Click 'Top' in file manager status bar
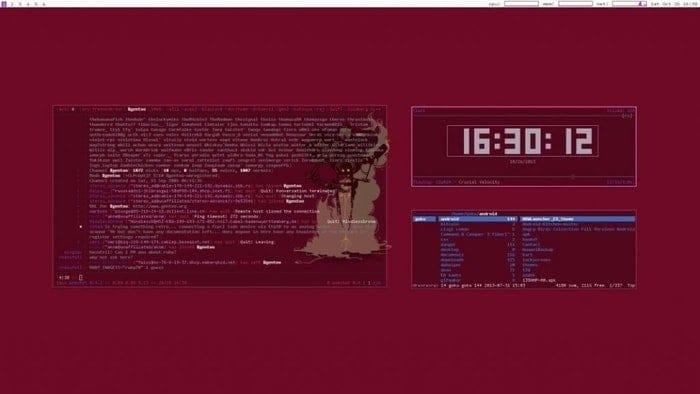Image resolution: width=700 pixels, height=394 pixels. click(631, 285)
